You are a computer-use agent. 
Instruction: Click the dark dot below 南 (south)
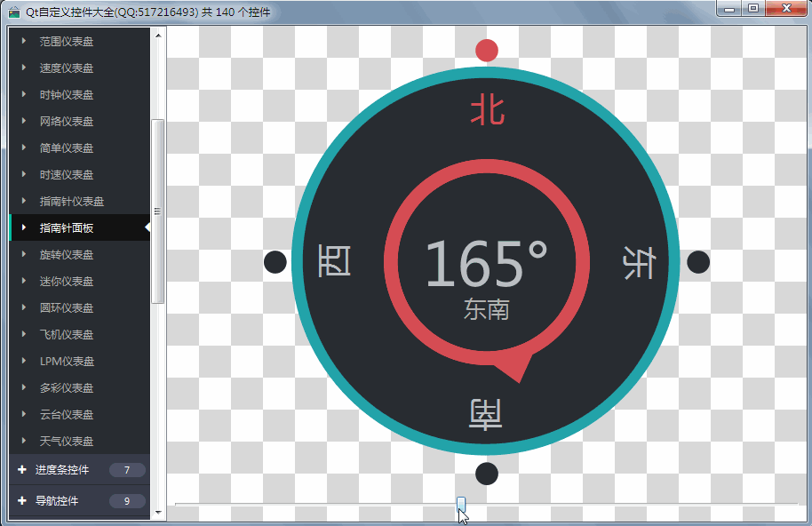(x=487, y=474)
